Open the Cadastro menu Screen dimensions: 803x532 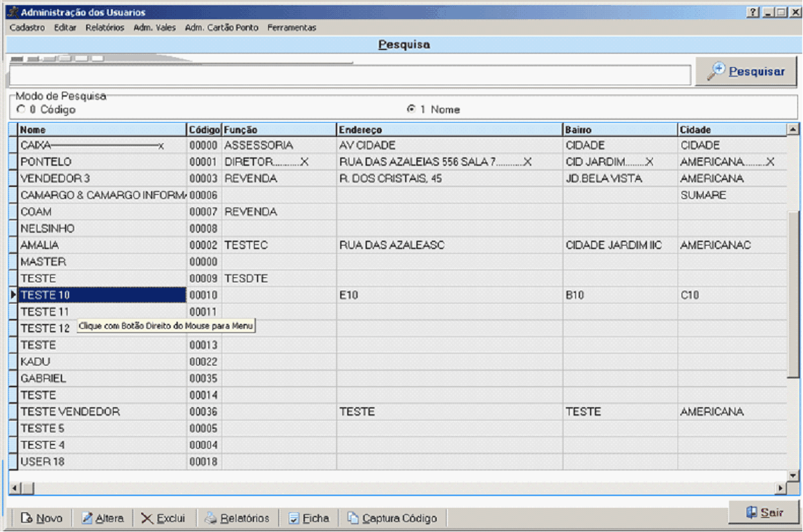(28, 28)
